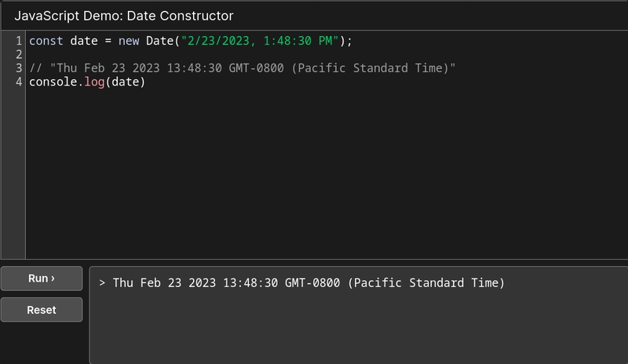The image size is (628, 364).
Task: Click the empty second line in the editor
Action: (235, 54)
